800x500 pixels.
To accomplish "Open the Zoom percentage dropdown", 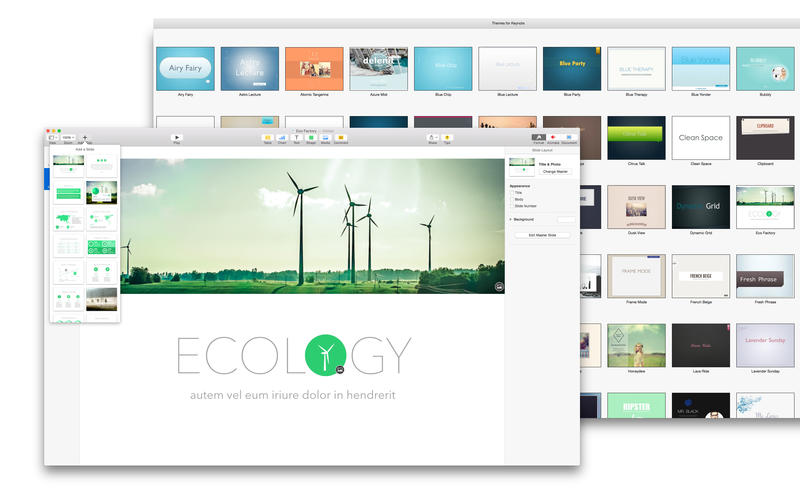I will click(x=68, y=137).
